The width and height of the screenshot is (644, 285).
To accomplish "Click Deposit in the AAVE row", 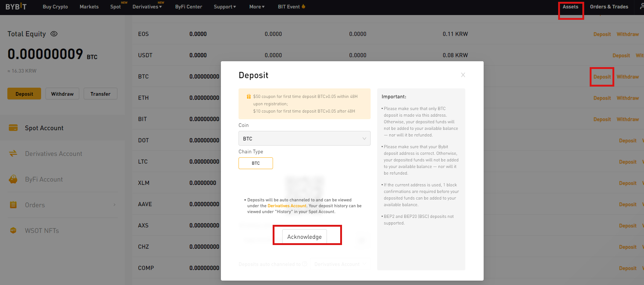I will coord(628,204).
